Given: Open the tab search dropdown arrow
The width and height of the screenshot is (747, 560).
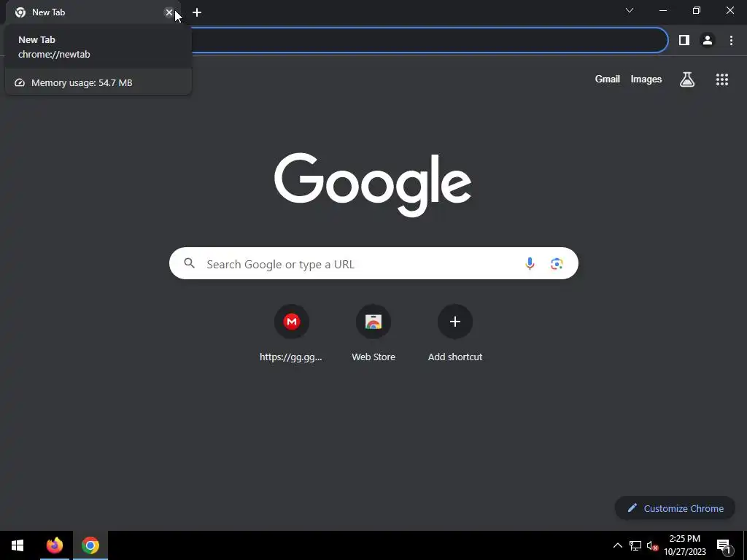Looking at the screenshot, I should [630, 10].
